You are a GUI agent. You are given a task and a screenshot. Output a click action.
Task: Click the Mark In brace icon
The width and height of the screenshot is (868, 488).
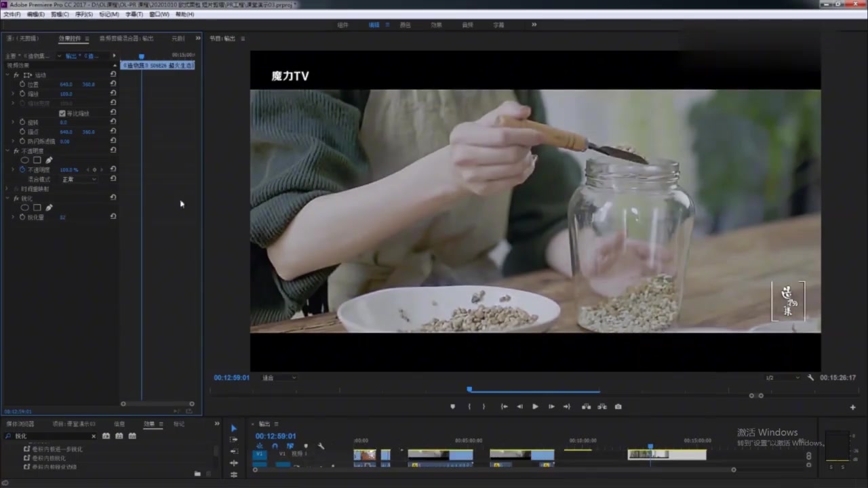[469, 407]
